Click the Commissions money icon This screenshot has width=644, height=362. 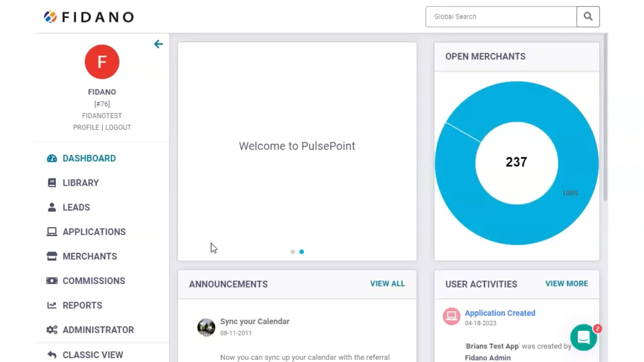52,281
